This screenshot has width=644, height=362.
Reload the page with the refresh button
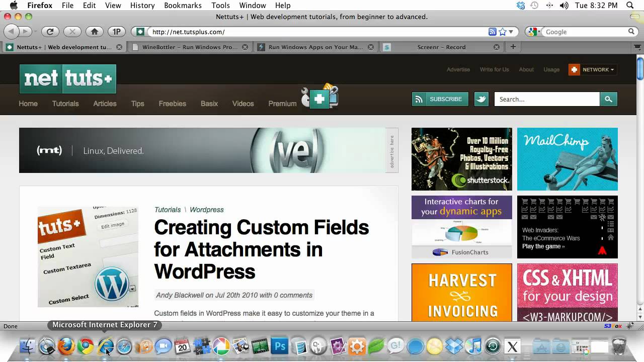50,32
